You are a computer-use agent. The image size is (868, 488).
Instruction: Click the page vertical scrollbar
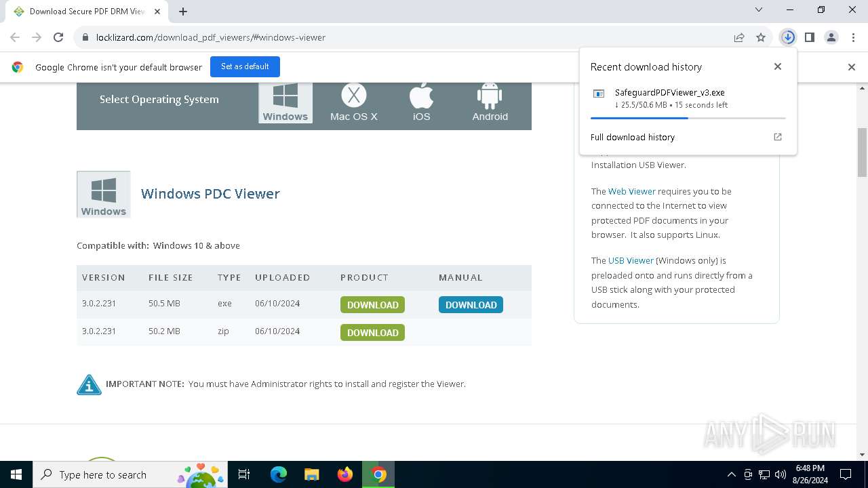863,152
